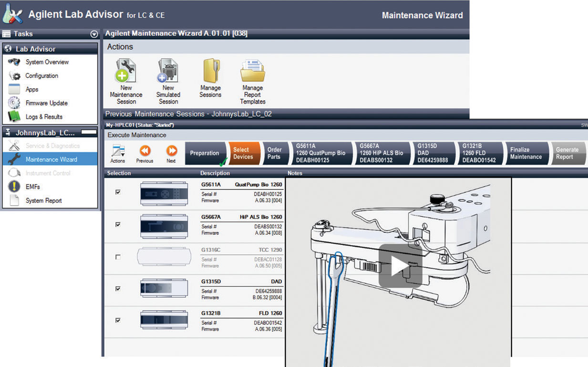
Task: Open Manage Report Templates
Action: tap(253, 82)
